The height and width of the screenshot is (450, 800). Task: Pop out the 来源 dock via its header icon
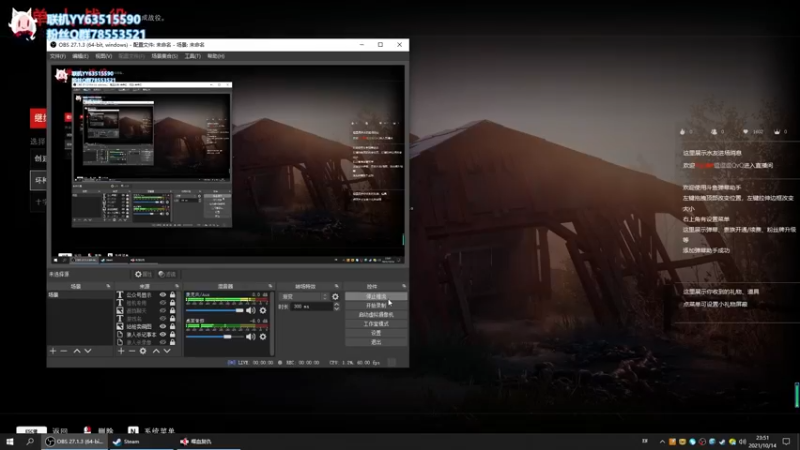(177, 286)
